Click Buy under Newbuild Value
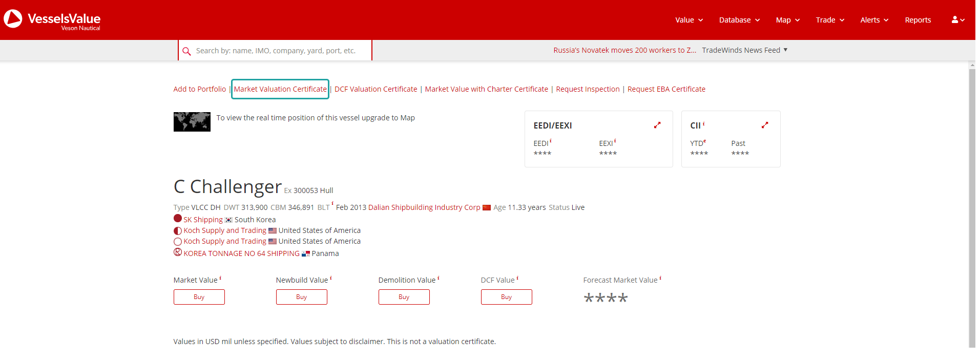The image size is (980, 362). [302, 297]
